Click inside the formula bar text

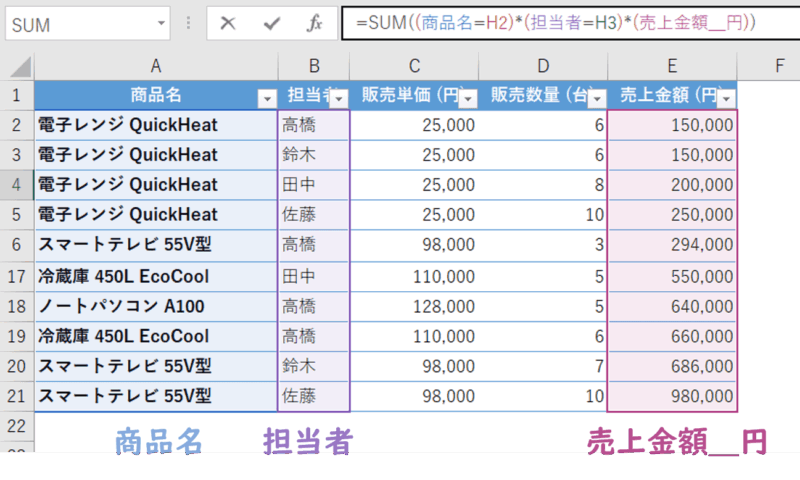pyautogui.click(x=560, y=23)
